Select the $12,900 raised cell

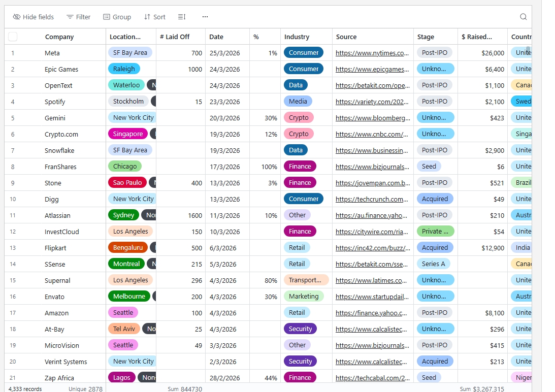point(482,248)
